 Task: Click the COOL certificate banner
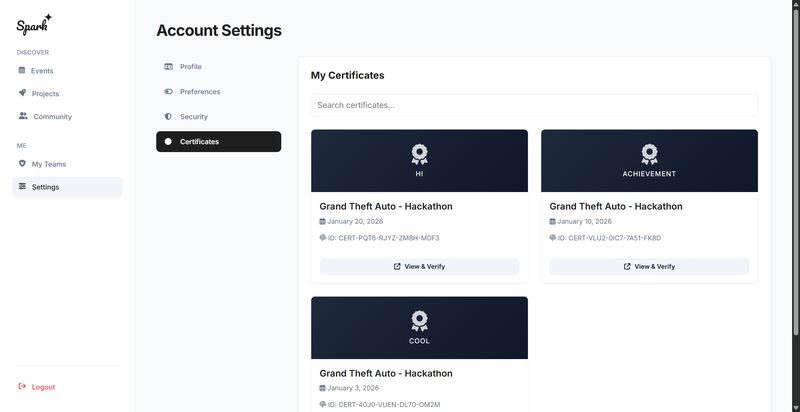coord(419,327)
